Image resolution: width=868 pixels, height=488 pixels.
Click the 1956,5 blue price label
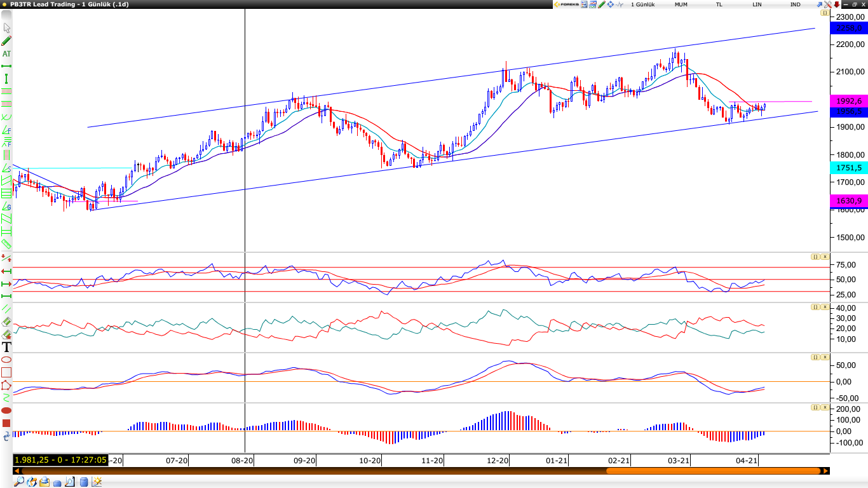[849, 112]
